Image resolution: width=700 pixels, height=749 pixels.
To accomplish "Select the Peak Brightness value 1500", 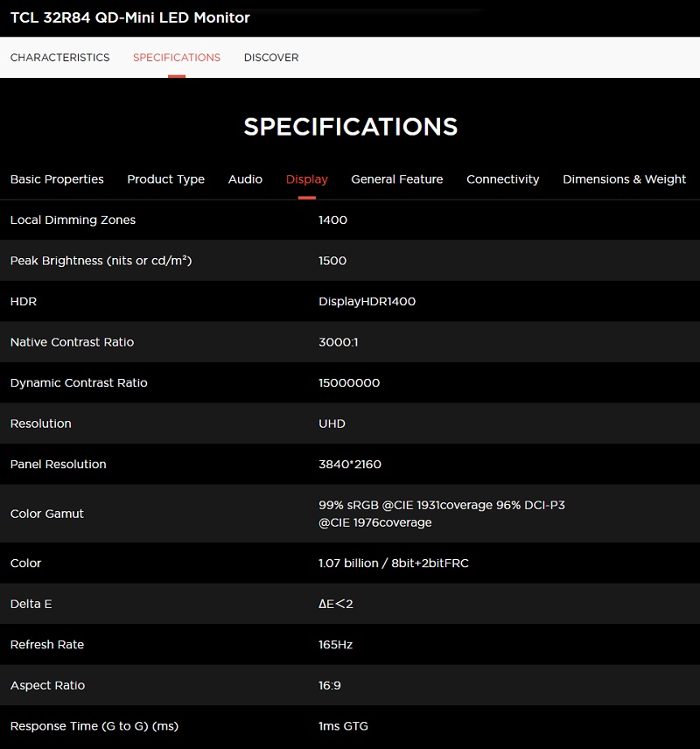I will [332, 261].
